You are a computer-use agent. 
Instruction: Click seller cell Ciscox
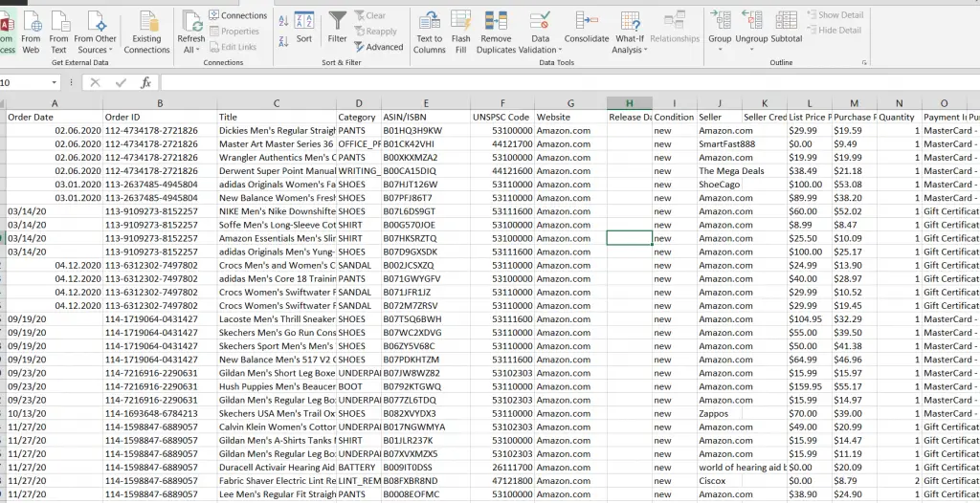[x=720, y=481]
